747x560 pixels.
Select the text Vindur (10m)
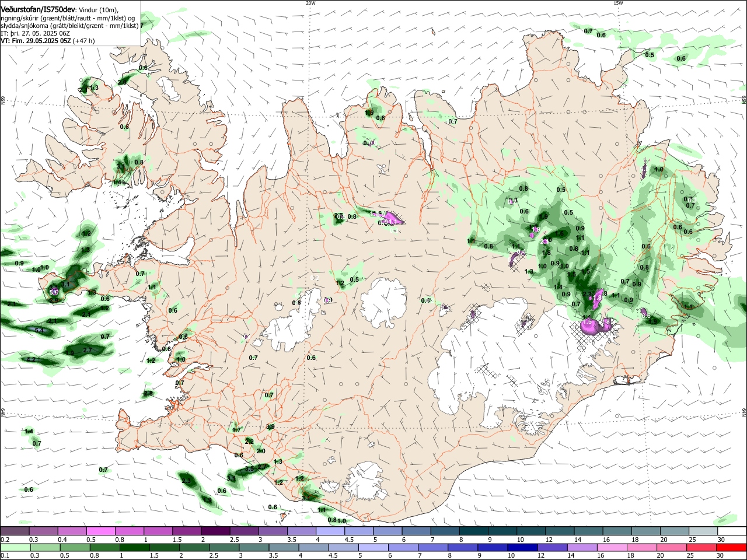pos(97,10)
